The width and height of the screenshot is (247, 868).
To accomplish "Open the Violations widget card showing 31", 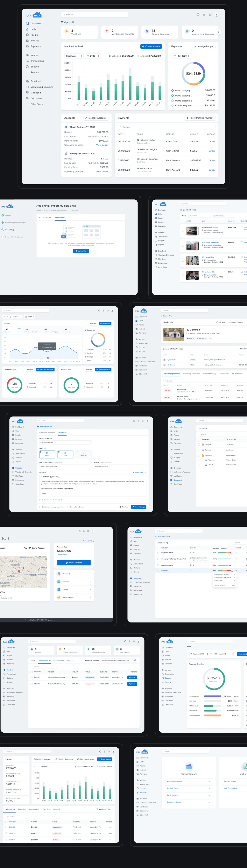I will point(79,32).
